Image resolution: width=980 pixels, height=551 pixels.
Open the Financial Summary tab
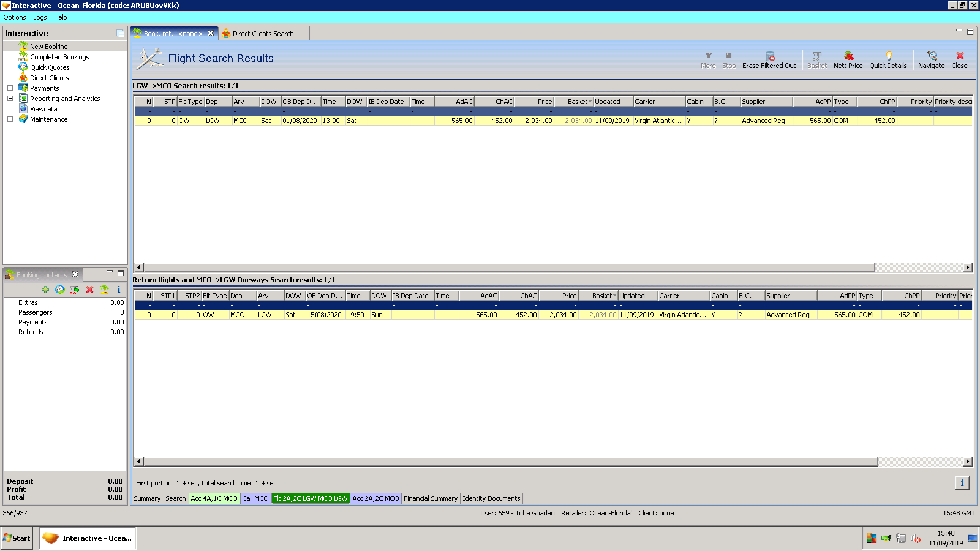pyautogui.click(x=431, y=499)
